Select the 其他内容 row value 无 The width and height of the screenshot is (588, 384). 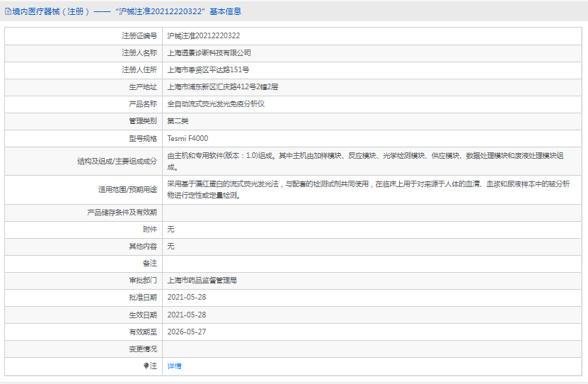171,247
